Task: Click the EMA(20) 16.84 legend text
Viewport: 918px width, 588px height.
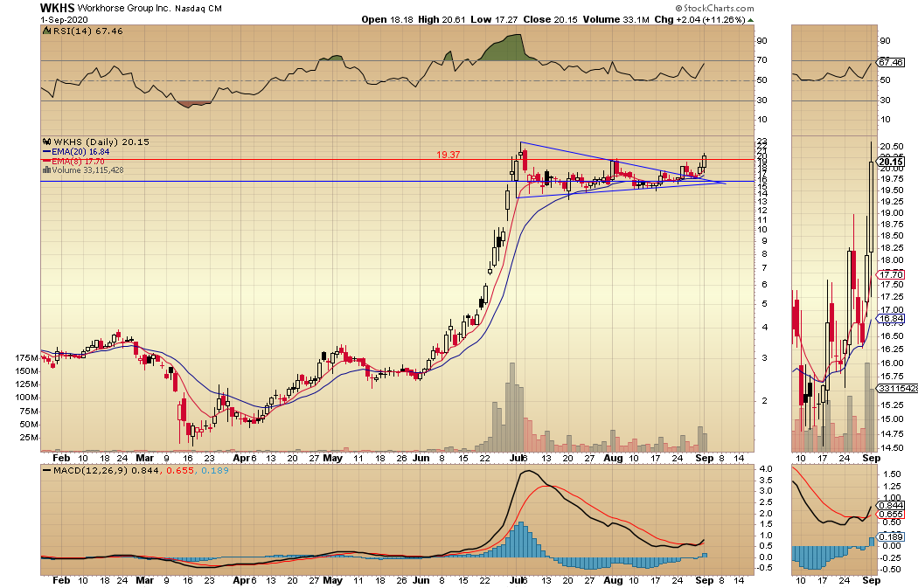Action: coord(80,151)
